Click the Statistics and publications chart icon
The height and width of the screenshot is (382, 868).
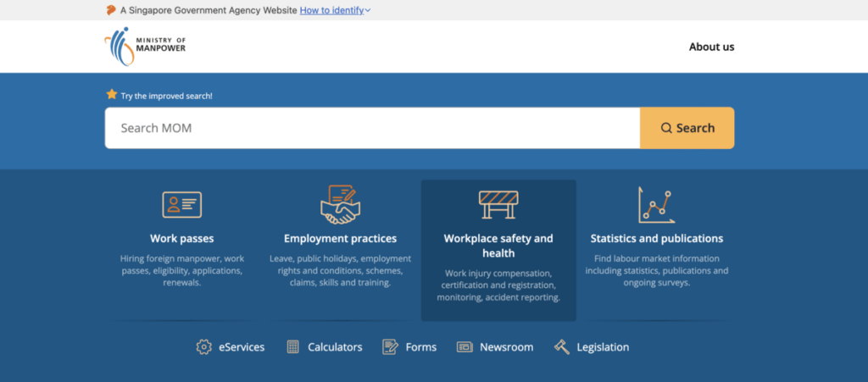656,205
